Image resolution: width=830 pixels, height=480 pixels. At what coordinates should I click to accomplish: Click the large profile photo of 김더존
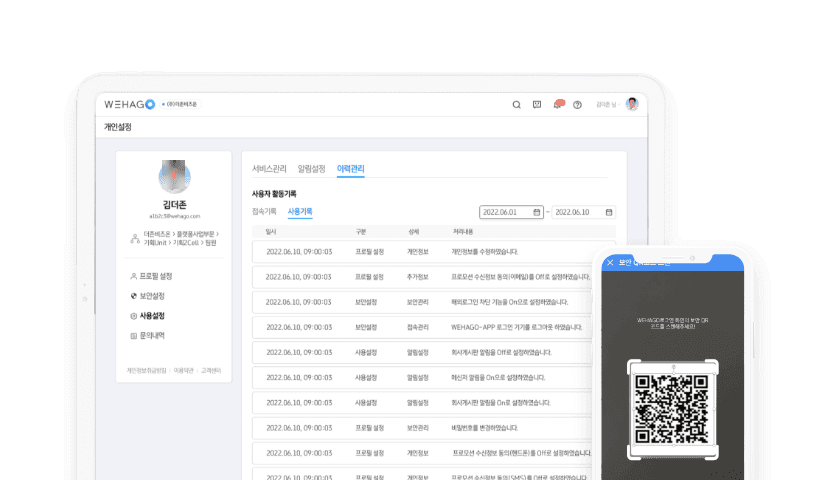[175, 177]
